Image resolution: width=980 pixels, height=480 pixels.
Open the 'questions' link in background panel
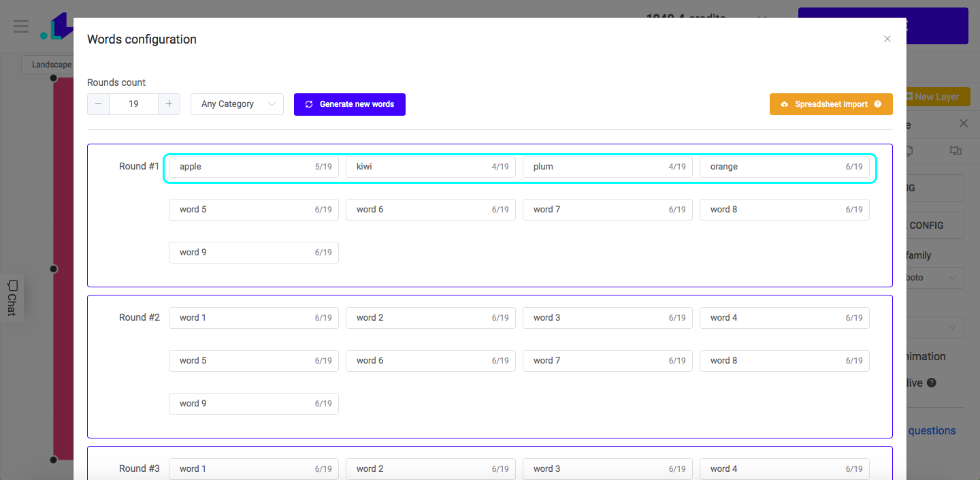click(932, 430)
